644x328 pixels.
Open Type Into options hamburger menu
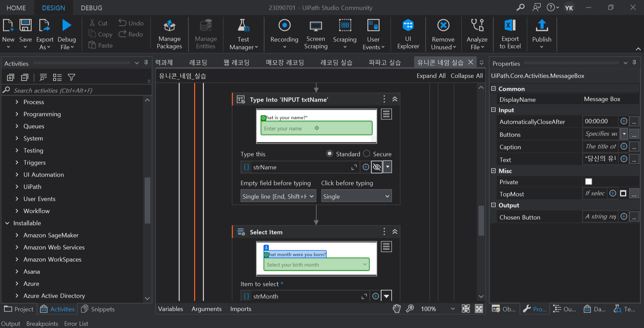coord(386,114)
